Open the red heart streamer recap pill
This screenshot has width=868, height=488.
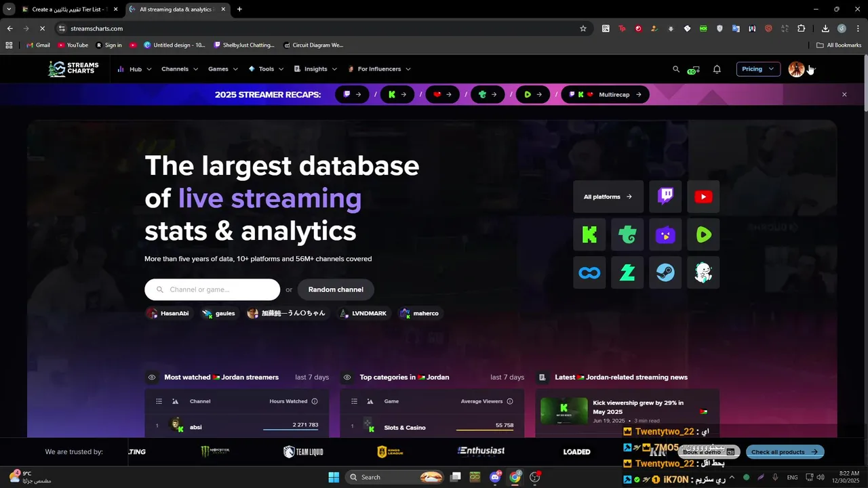pos(443,95)
